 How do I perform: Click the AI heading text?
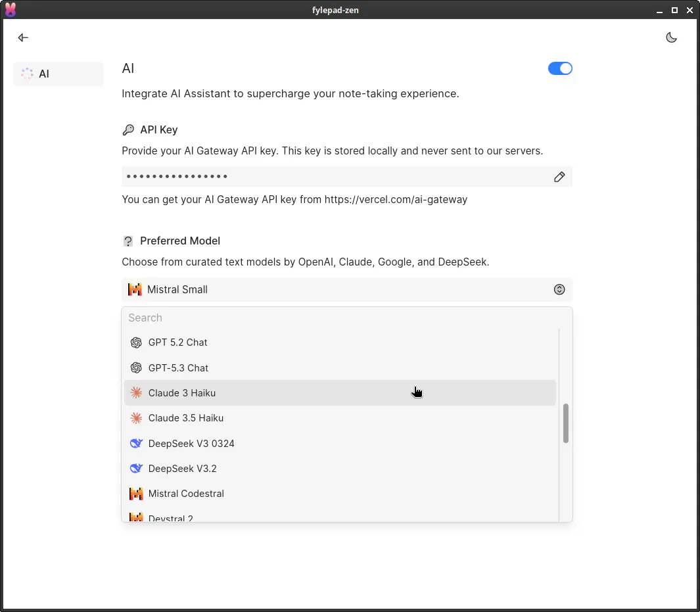point(128,68)
